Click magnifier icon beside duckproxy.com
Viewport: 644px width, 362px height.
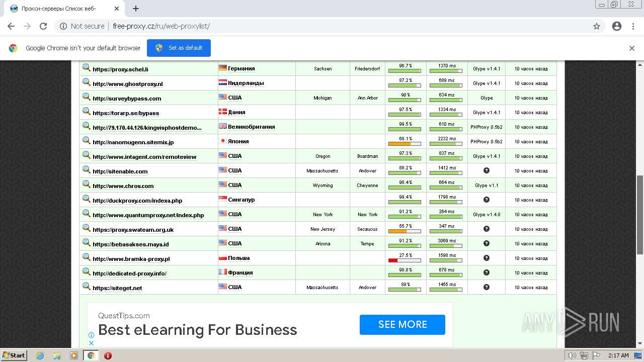pos(87,199)
